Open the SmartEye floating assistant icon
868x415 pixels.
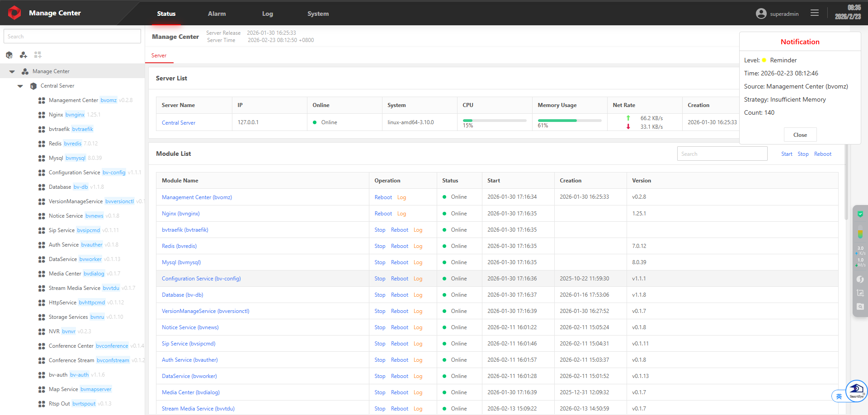pyautogui.click(x=856, y=390)
